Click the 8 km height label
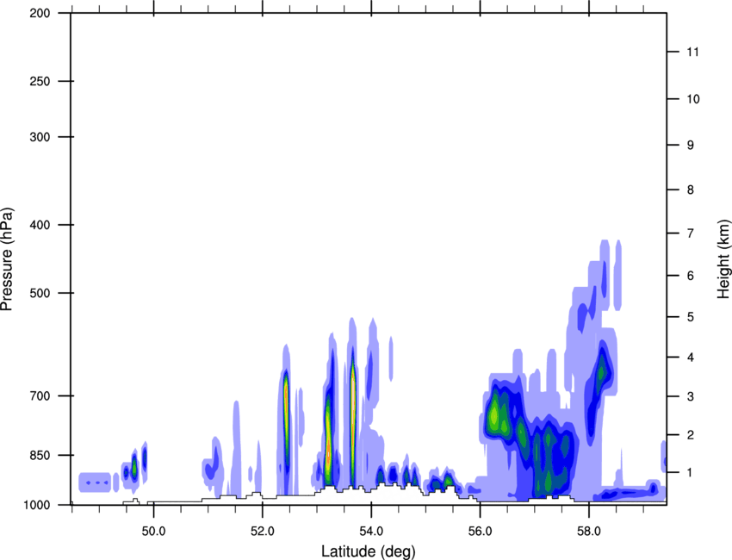 click(x=691, y=190)
